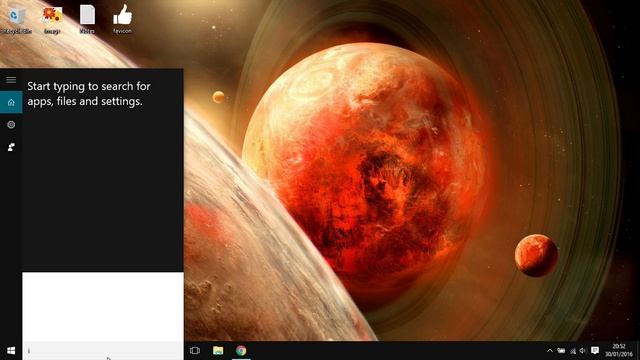Open Task View on the taskbar
The image size is (640, 360).
(195, 351)
